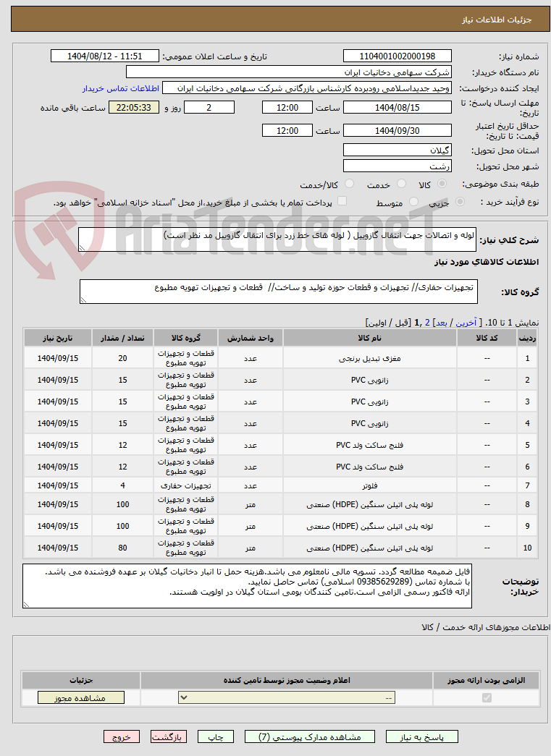This screenshot has height=756, width=551.
Task: Click the اعلام وضعیت مجوز column header
Action: pos(287,680)
